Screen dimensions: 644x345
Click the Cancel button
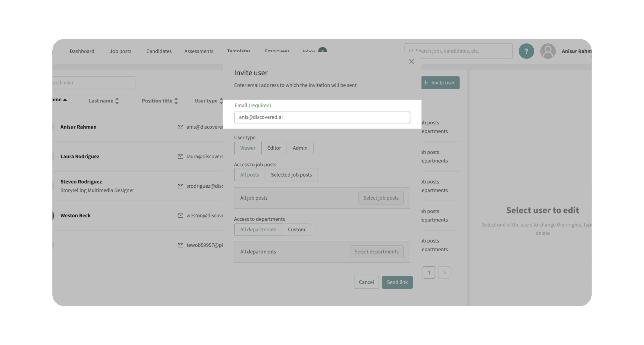[x=366, y=282]
